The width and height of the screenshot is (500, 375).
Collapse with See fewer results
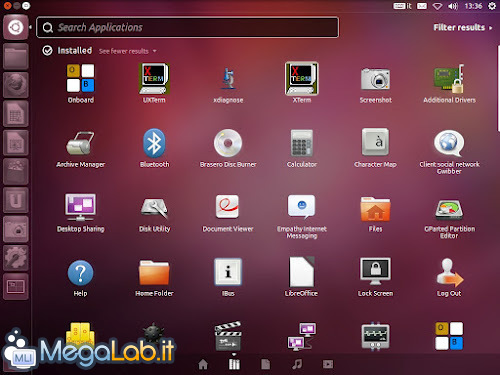point(127,51)
